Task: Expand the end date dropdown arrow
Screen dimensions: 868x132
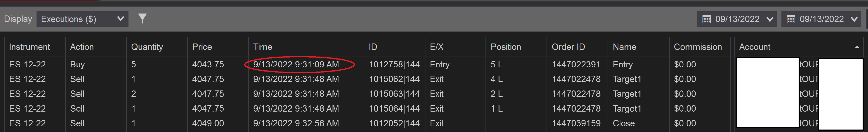Action: tap(854, 19)
